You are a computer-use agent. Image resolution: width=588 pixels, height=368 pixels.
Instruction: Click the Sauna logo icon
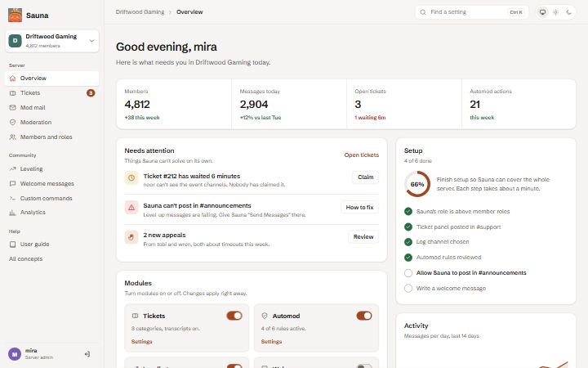[15, 16]
